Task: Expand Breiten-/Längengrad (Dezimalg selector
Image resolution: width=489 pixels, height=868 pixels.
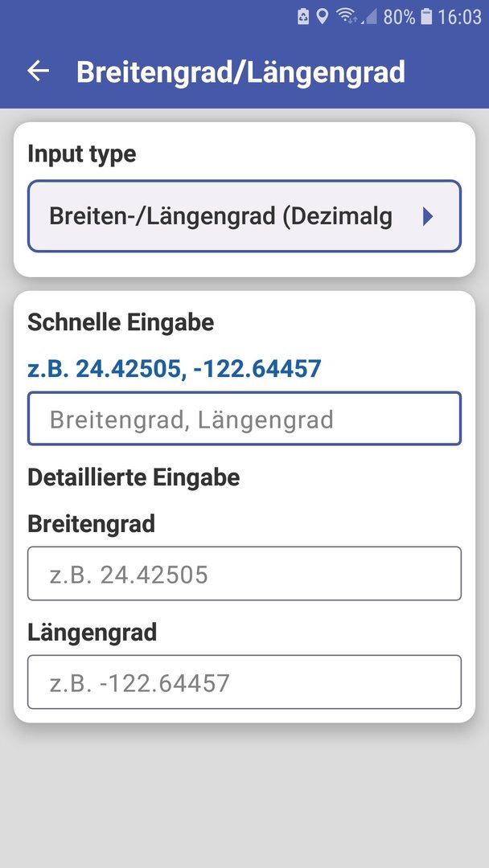Action: [x=244, y=216]
